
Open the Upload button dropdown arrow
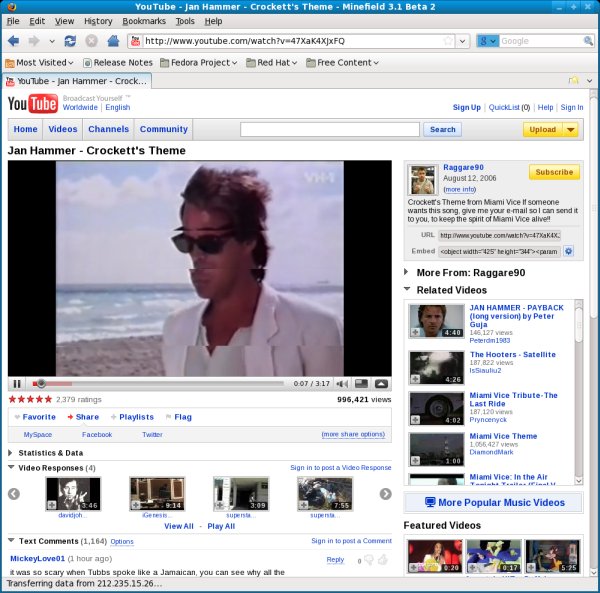(569, 129)
